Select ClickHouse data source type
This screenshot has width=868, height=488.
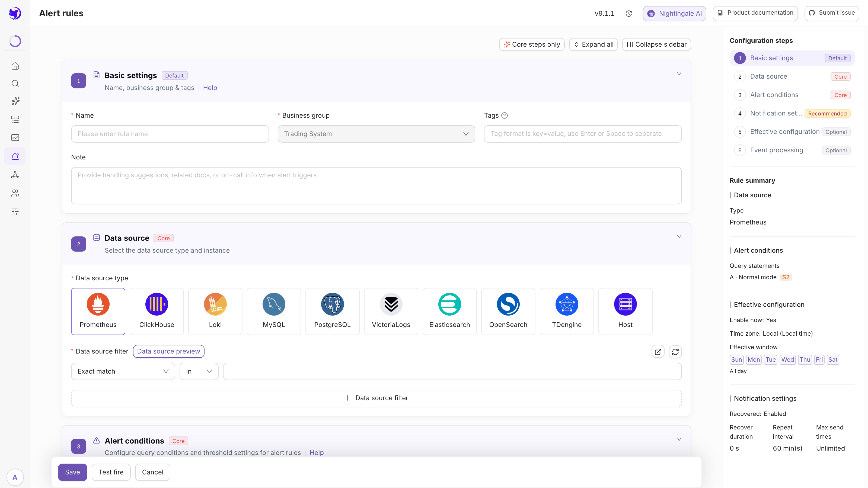(x=157, y=312)
